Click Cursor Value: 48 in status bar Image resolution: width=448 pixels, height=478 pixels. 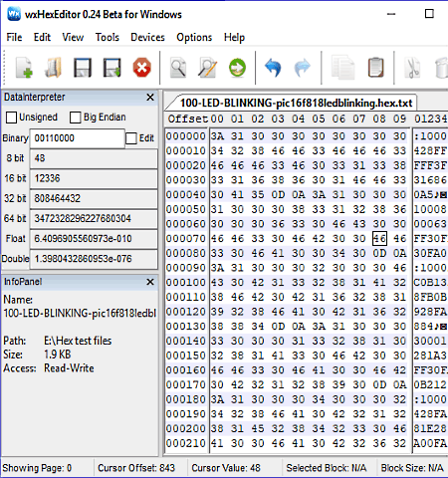click(x=226, y=468)
